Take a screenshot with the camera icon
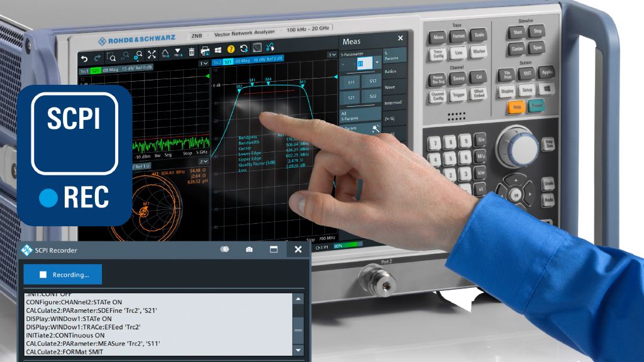 coord(249,250)
